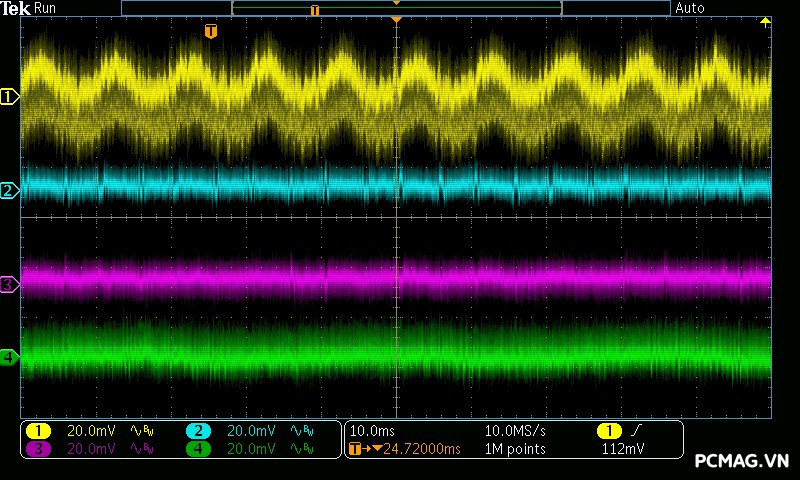Select the yellow channel 1 ground marker

coord(9,97)
